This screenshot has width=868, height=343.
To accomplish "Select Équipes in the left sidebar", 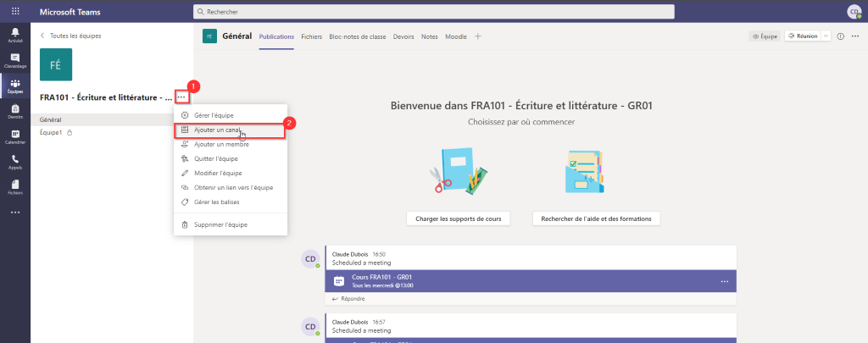I will tap(15, 86).
